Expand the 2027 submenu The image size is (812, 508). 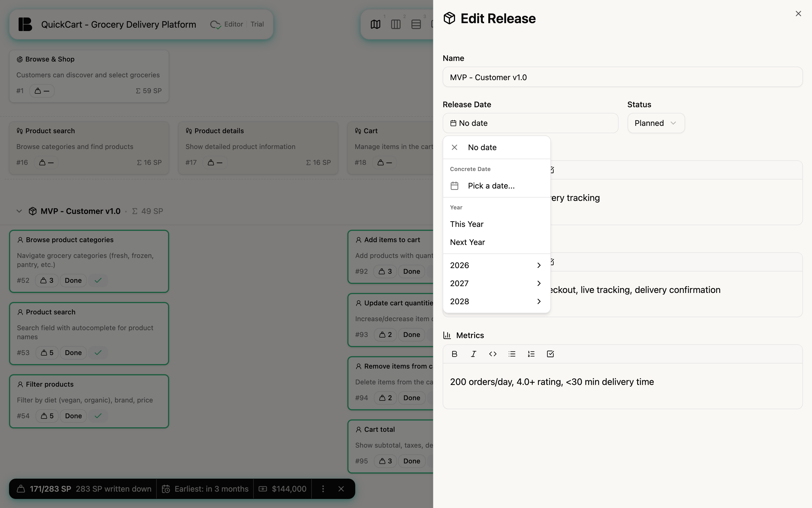point(497,283)
